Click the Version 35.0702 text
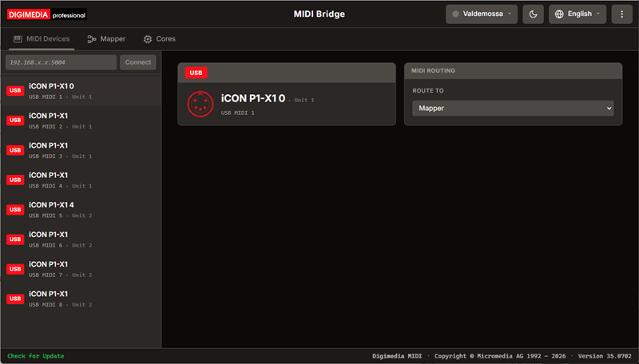Screen dimensions: 639x364 605,356
